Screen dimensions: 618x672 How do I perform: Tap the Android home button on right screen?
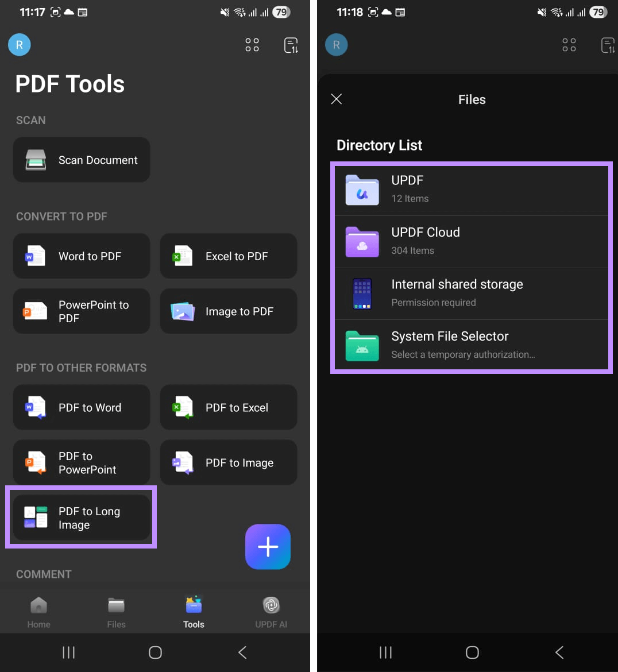pyautogui.click(x=472, y=652)
